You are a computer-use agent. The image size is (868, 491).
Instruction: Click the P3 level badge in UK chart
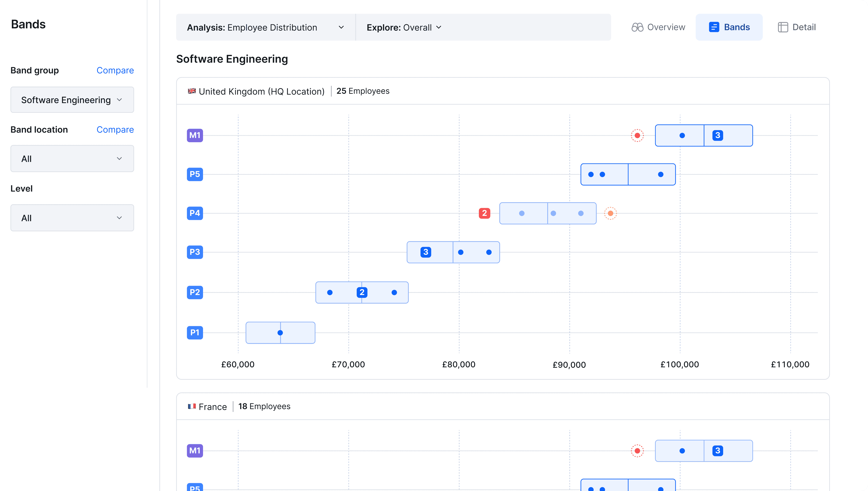[x=195, y=252]
